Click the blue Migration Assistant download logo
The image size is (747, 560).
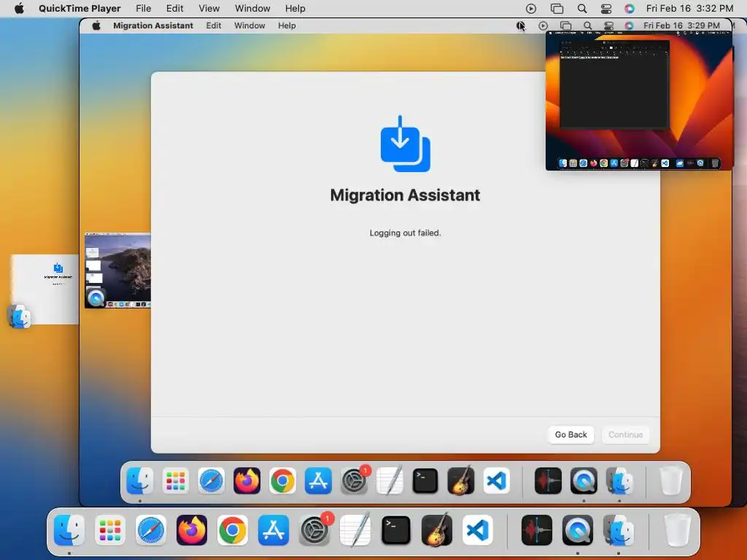click(x=405, y=144)
